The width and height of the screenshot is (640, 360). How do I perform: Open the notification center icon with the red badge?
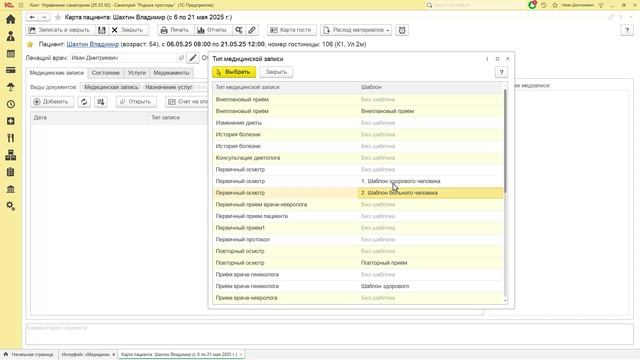tap(532, 5)
